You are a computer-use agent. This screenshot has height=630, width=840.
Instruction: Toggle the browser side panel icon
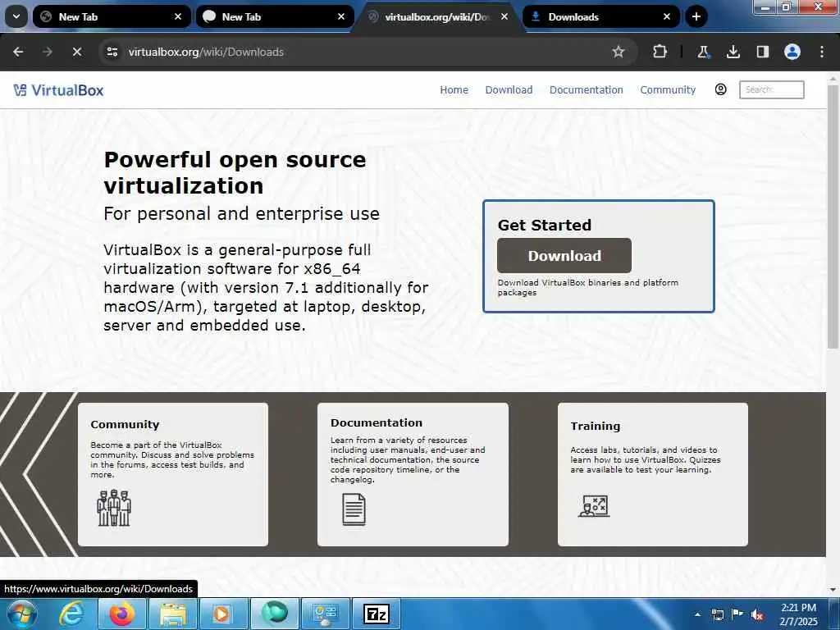pyautogui.click(x=762, y=52)
